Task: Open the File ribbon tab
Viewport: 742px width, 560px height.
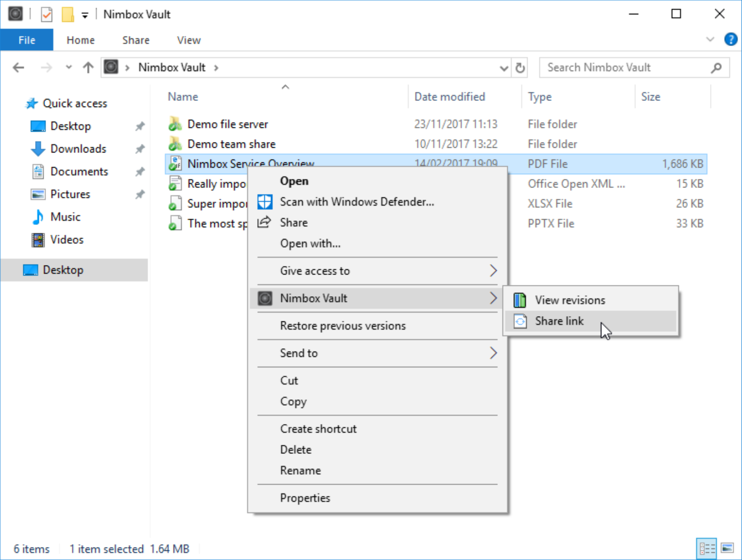Action: click(x=27, y=40)
